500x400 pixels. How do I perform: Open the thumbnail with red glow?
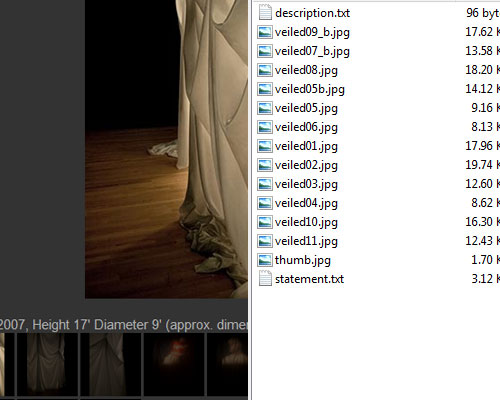pos(174,364)
